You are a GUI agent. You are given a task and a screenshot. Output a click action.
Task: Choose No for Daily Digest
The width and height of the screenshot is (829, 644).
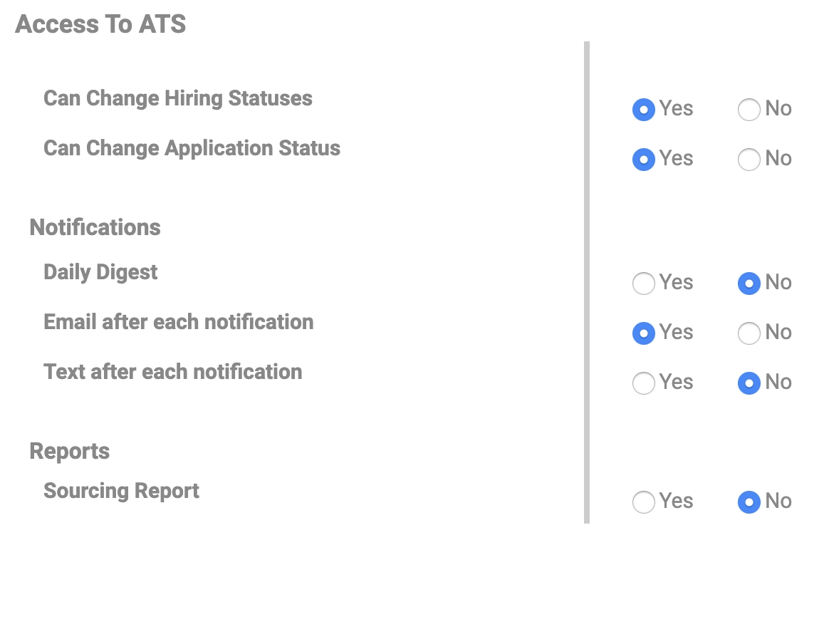pos(749,284)
